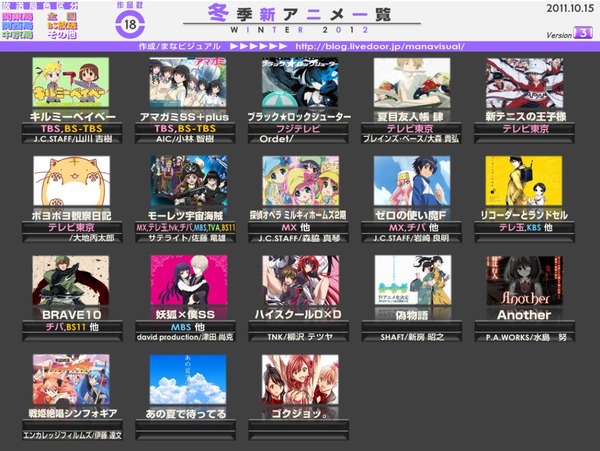The image size is (600, 451).
Task: Select the yellow リコーダーとランドセル image
Action: click(524, 181)
